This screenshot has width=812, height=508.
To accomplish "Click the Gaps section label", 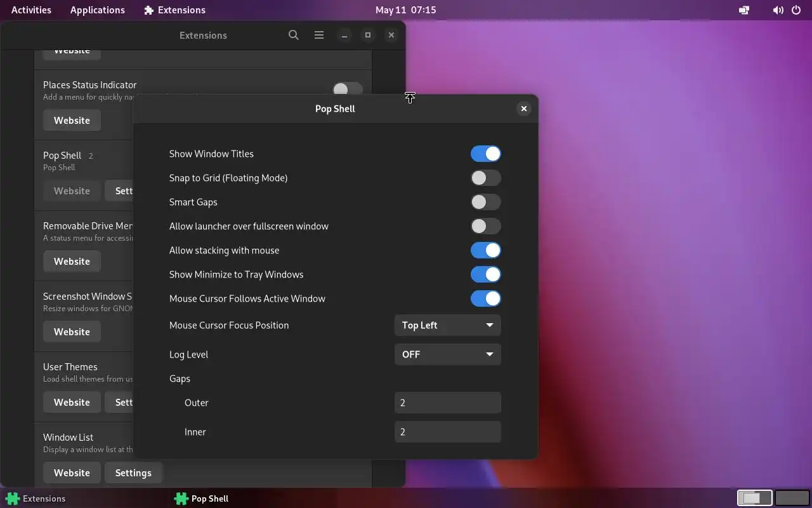I will pos(180,378).
